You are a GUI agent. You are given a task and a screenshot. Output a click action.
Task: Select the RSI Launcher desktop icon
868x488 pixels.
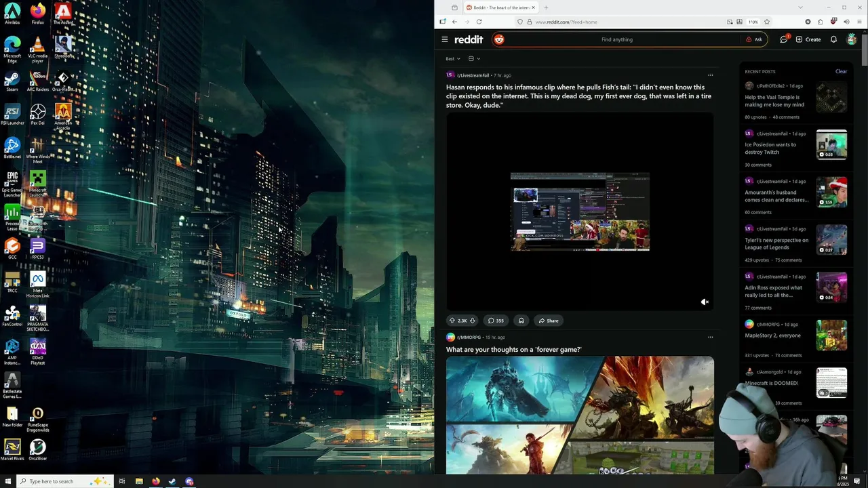pos(12,114)
